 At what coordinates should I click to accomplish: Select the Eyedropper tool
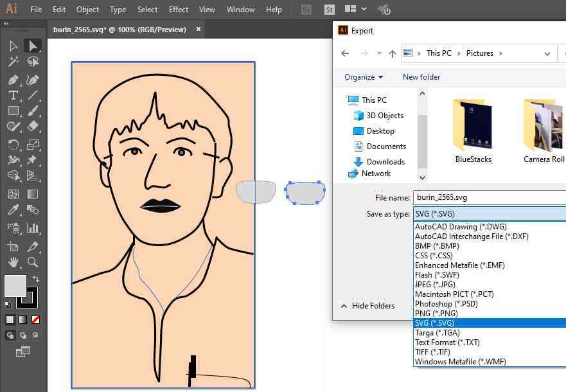click(13, 211)
